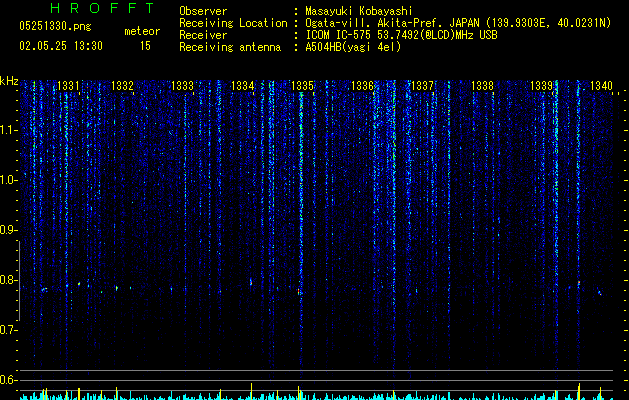Click the 0.6 kHz axis label
Screen dimensions: 629x400
click(8, 380)
